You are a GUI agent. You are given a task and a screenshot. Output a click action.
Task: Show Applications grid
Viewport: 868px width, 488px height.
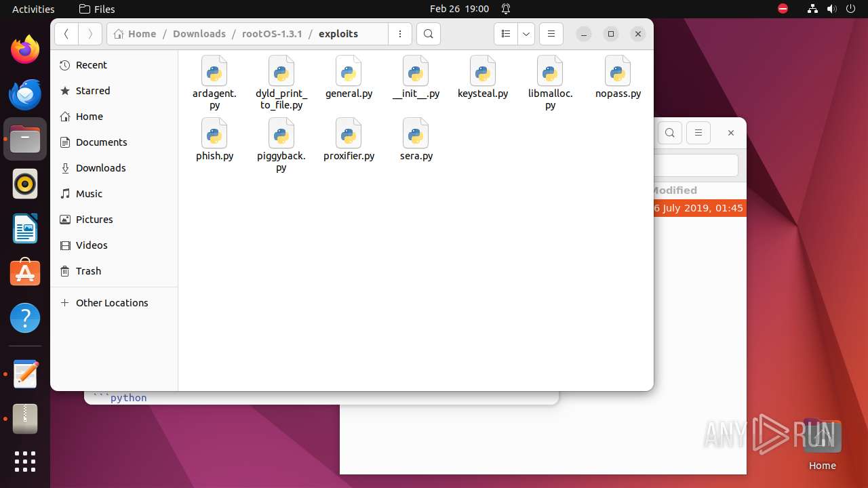point(25,462)
